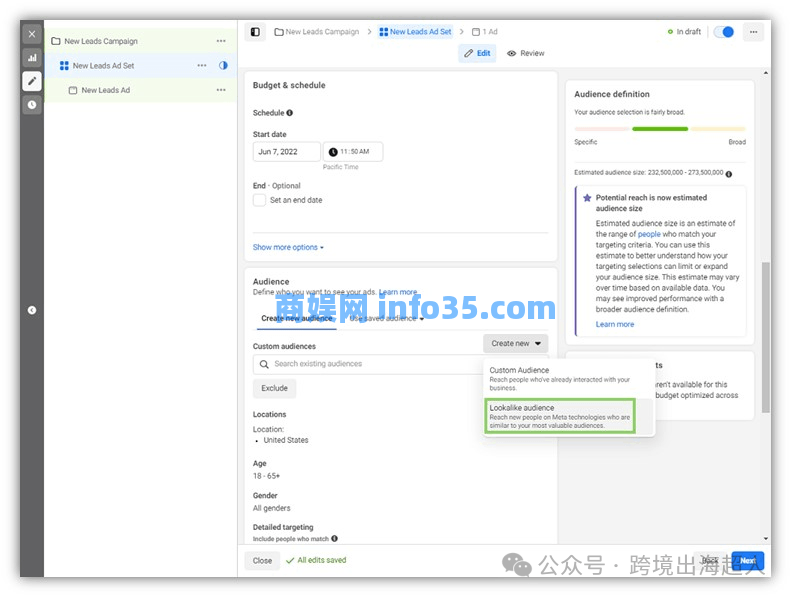791x597 pixels.
Task: Click the search magnifier icon in audiences field
Action: click(x=264, y=364)
